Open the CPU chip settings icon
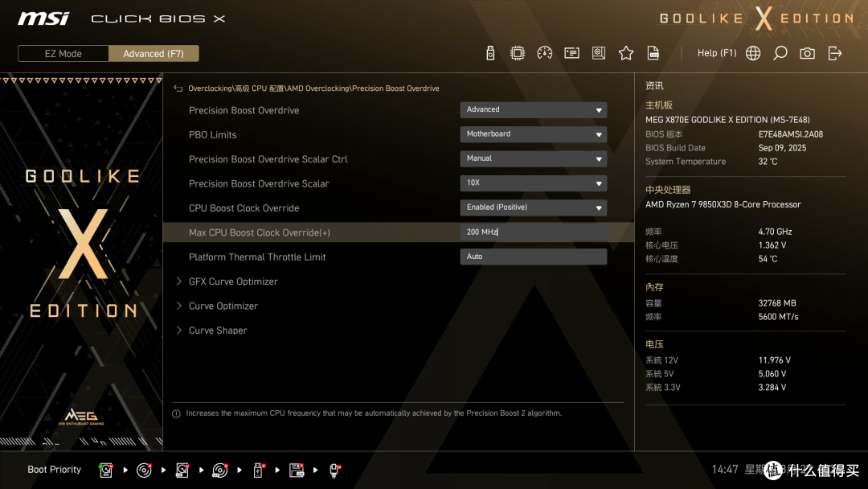Screen dimensions: 868x489 pyautogui.click(x=517, y=53)
